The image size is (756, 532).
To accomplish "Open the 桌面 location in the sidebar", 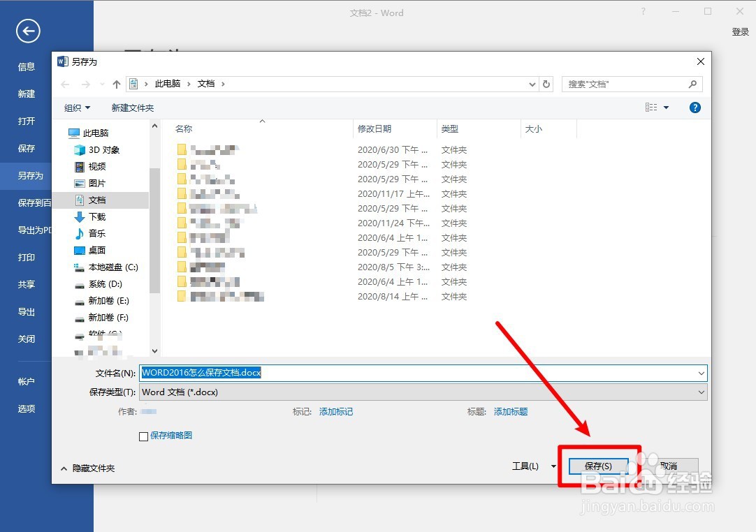I will (96, 250).
